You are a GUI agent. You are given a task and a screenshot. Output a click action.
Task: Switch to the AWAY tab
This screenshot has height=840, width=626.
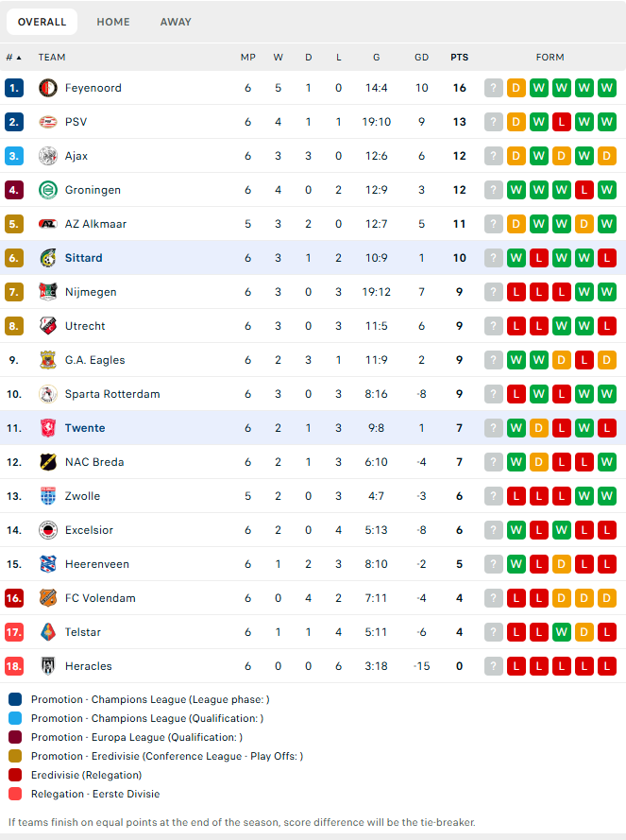(x=176, y=22)
